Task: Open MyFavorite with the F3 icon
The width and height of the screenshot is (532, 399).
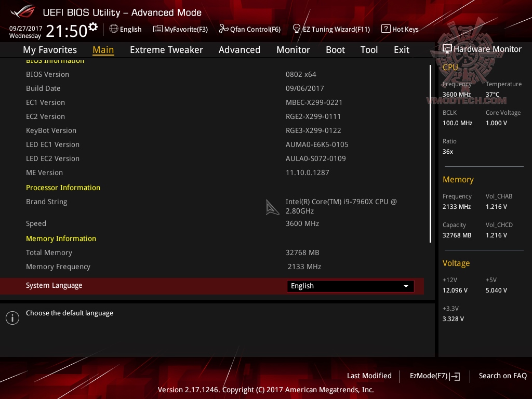Action: coord(158,29)
